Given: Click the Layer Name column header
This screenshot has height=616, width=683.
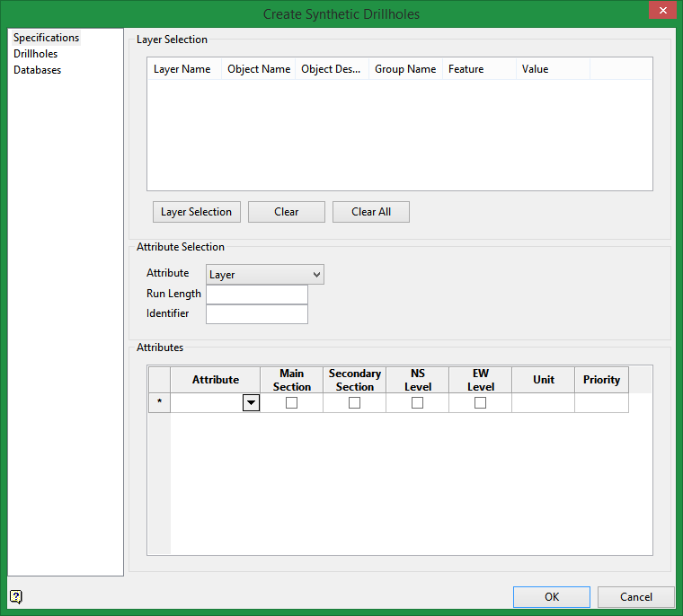Looking at the screenshot, I should coord(182,69).
